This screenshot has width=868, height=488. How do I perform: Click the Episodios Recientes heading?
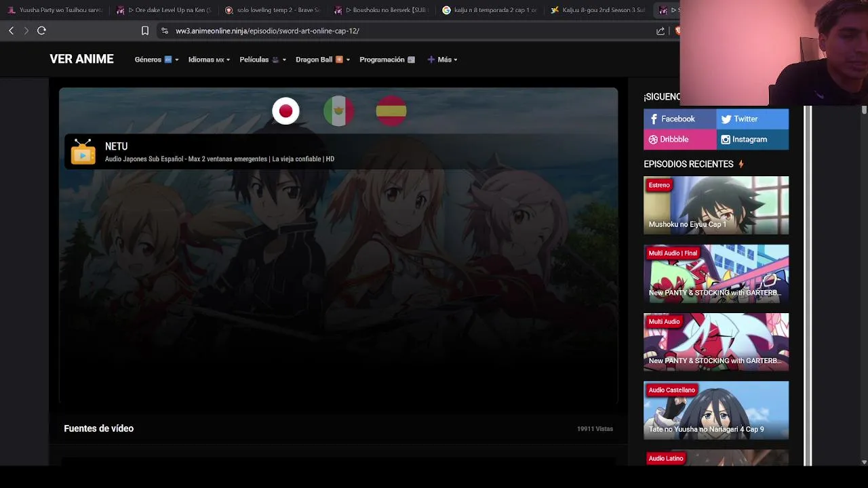pyautogui.click(x=688, y=164)
